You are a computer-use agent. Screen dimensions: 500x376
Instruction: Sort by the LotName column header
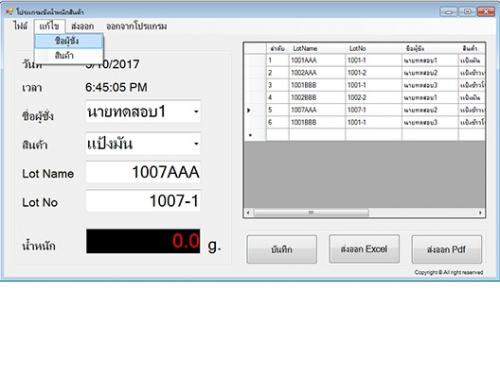click(317, 49)
